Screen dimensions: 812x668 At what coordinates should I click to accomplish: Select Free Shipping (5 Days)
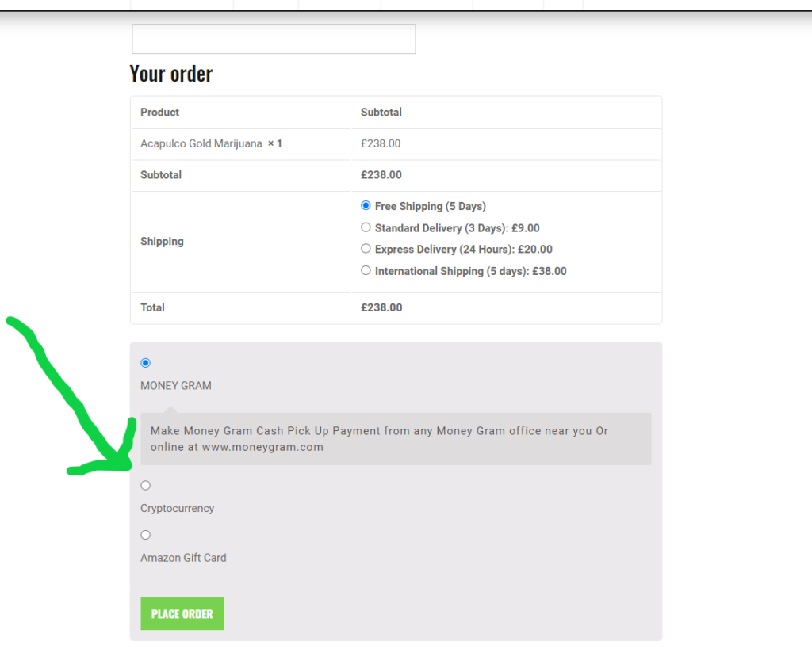pos(366,205)
